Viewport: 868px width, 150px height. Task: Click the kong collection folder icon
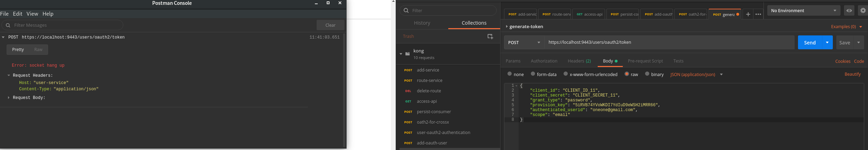coord(408,54)
